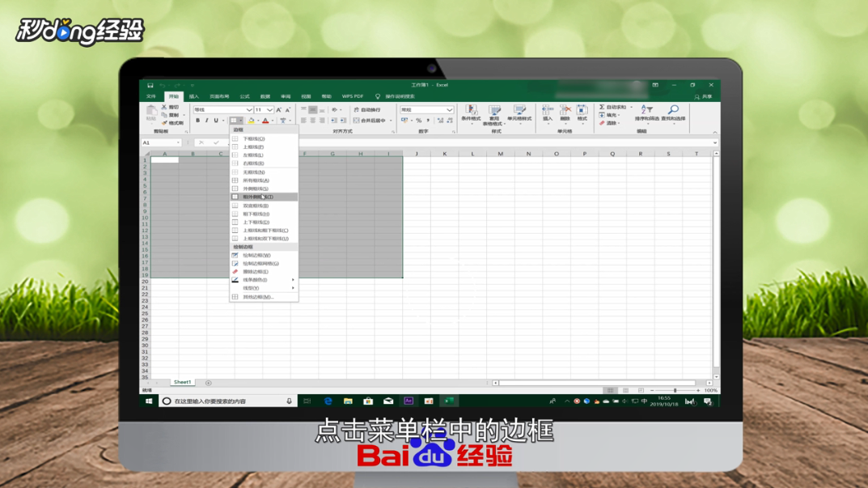The image size is (868, 488).
Task: Click the Bold formatting button
Action: coord(197,121)
